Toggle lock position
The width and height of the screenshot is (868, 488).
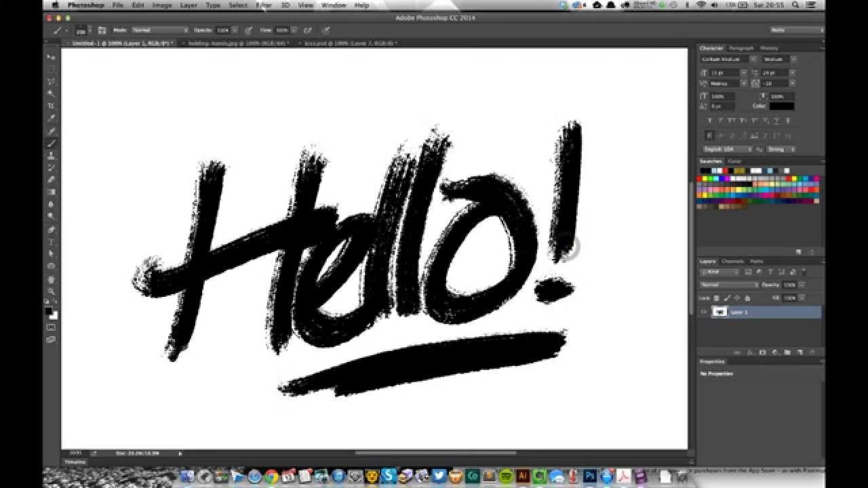738,298
